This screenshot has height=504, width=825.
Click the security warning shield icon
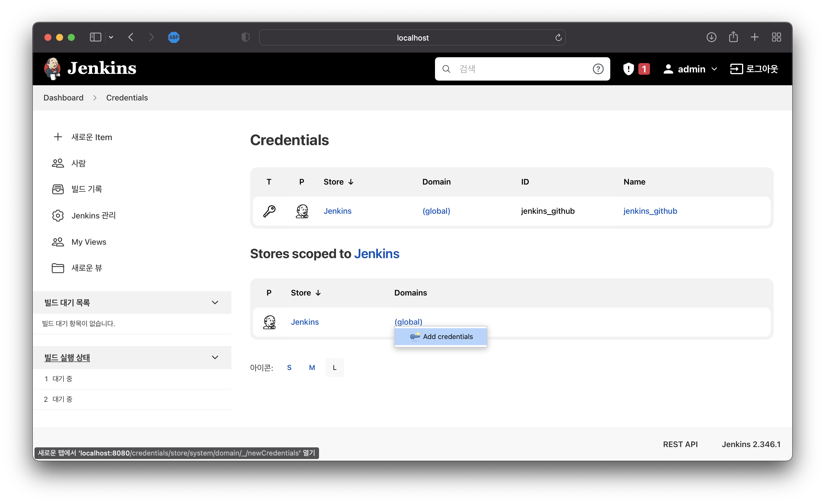coord(628,69)
